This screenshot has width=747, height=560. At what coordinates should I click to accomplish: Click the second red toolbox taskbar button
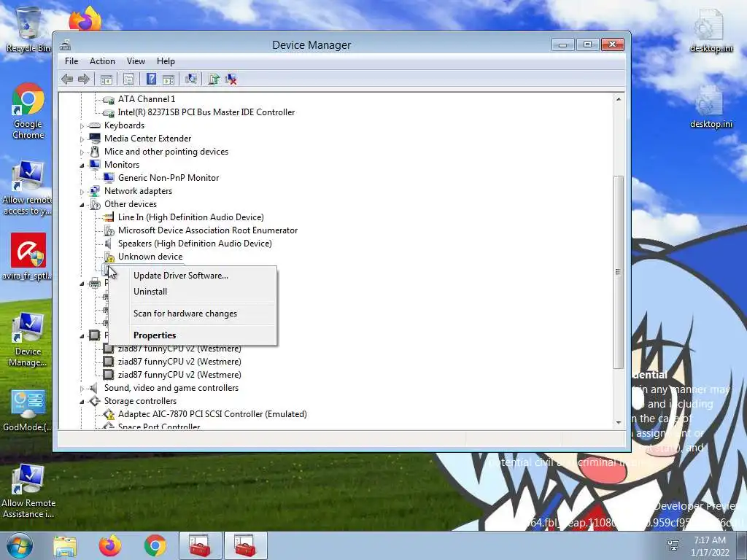pos(245,545)
